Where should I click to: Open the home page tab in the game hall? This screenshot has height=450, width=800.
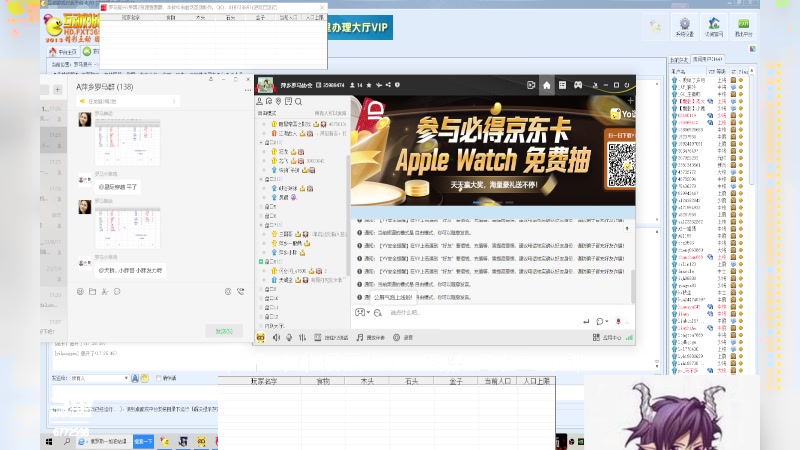(63, 52)
